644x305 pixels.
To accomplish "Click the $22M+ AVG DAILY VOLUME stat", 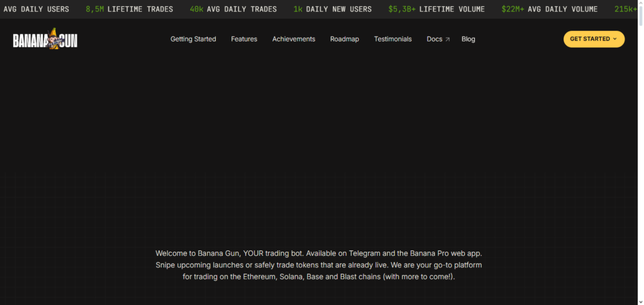I will point(550,9).
